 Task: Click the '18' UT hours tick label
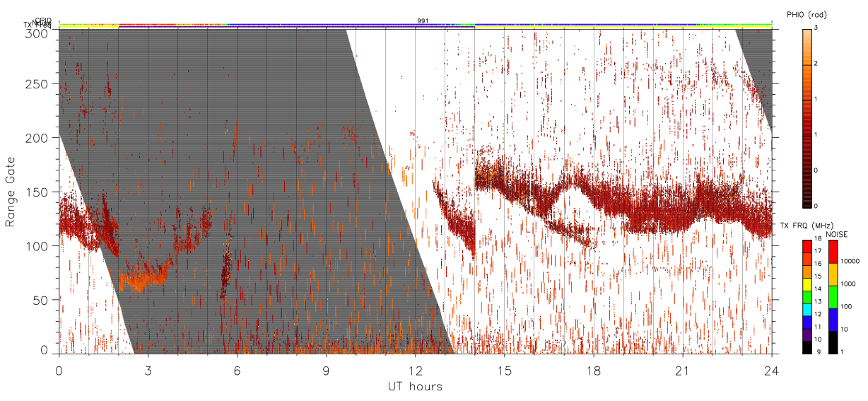pos(593,370)
